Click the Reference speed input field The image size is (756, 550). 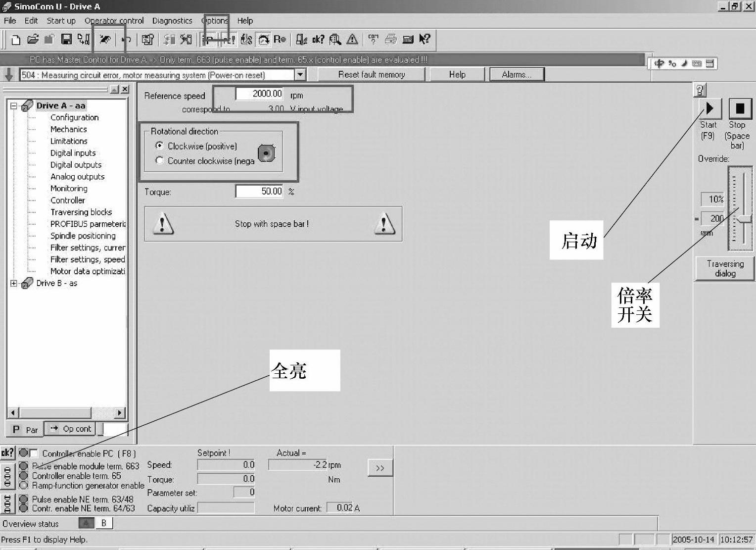[259, 94]
